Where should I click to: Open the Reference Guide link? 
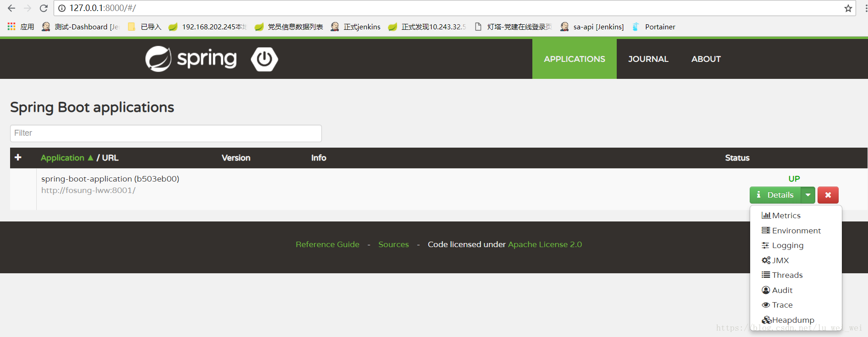pyautogui.click(x=327, y=244)
